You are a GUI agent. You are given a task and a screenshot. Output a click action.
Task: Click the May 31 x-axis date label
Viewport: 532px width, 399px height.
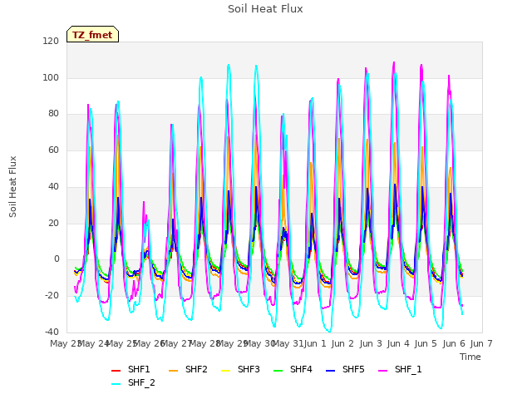288,343
